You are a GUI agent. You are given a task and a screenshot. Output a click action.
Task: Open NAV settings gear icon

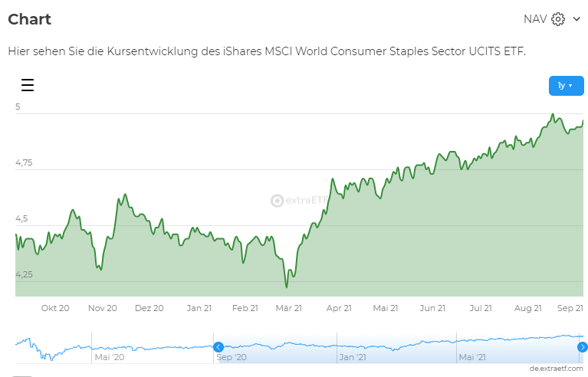[558, 19]
